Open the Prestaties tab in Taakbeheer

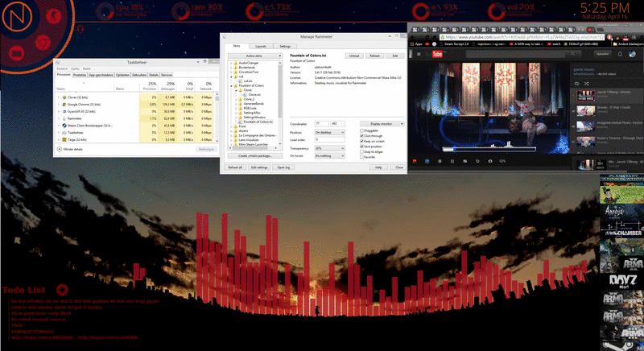(80, 75)
